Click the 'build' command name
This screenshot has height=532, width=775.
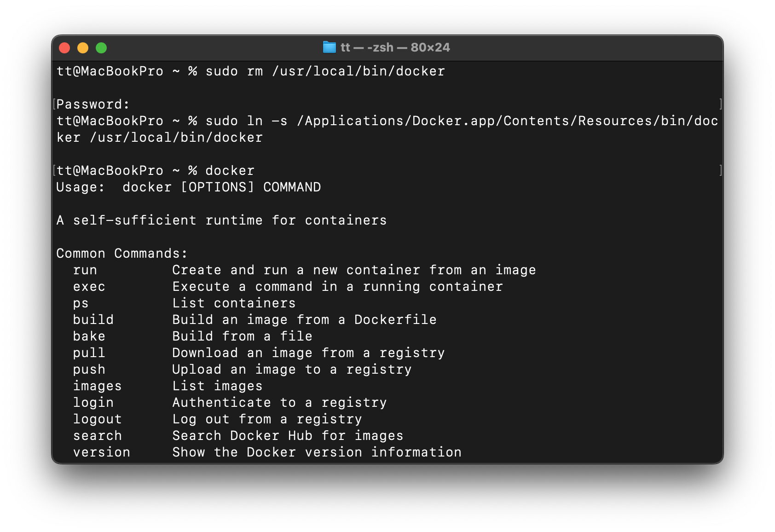click(x=93, y=320)
